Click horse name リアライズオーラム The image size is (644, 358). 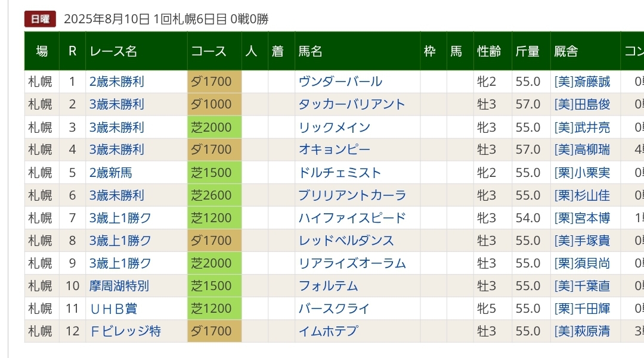352,263
